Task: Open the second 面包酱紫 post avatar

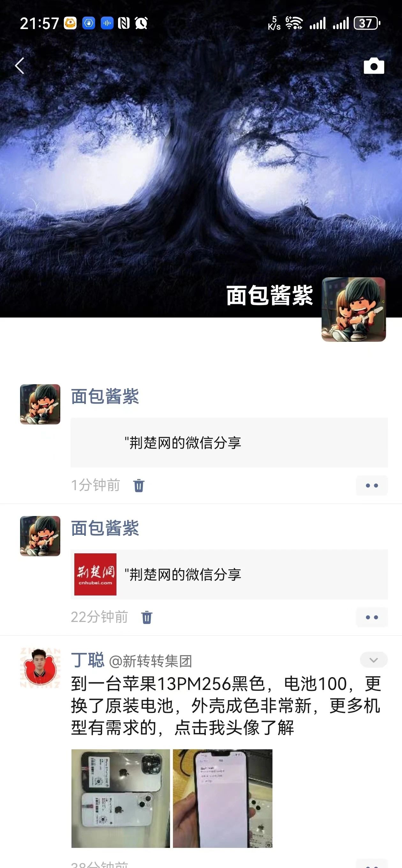Action: [40, 536]
